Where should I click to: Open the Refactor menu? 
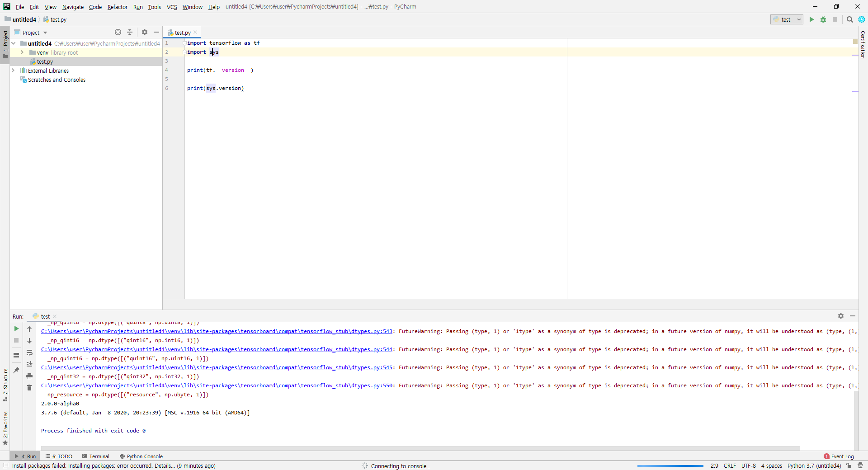click(x=118, y=7)
